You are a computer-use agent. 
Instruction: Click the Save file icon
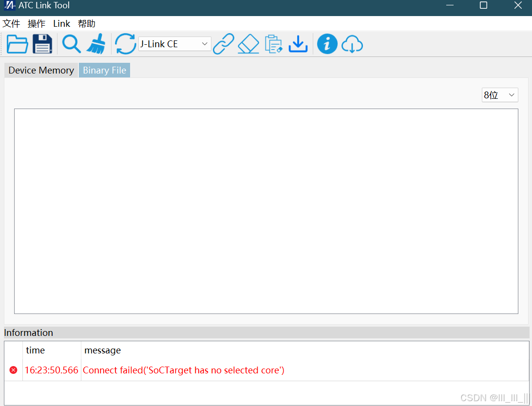point(42,44)
